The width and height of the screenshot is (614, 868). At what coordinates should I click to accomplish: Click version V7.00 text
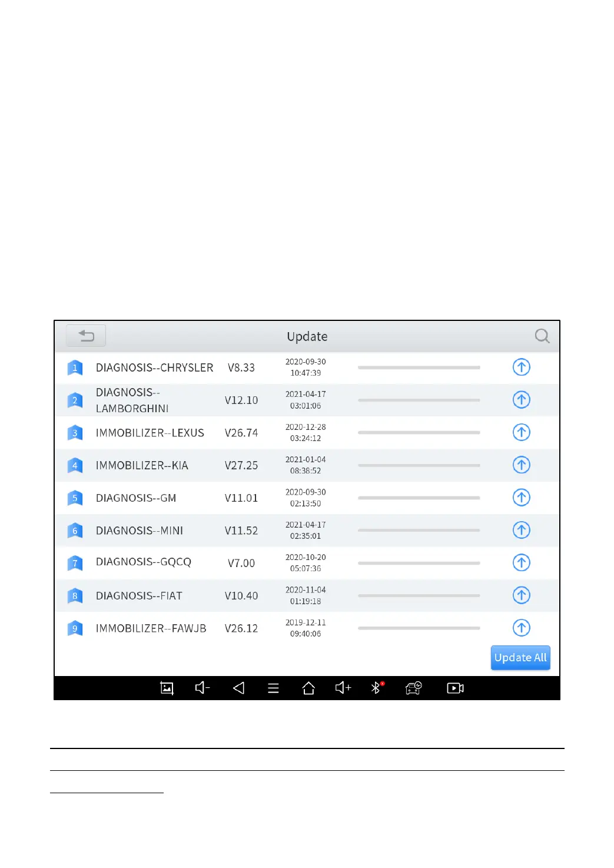tap(241, 563)
